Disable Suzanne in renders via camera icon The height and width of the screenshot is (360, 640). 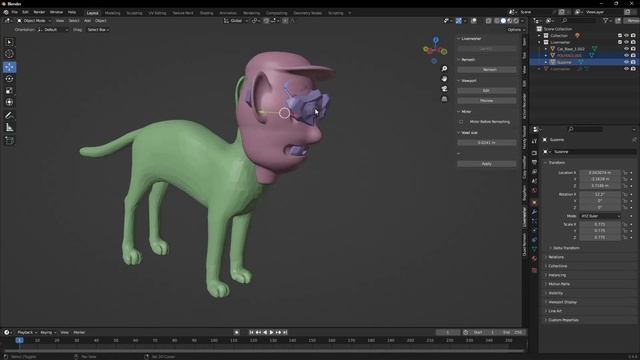click(633, 62)
